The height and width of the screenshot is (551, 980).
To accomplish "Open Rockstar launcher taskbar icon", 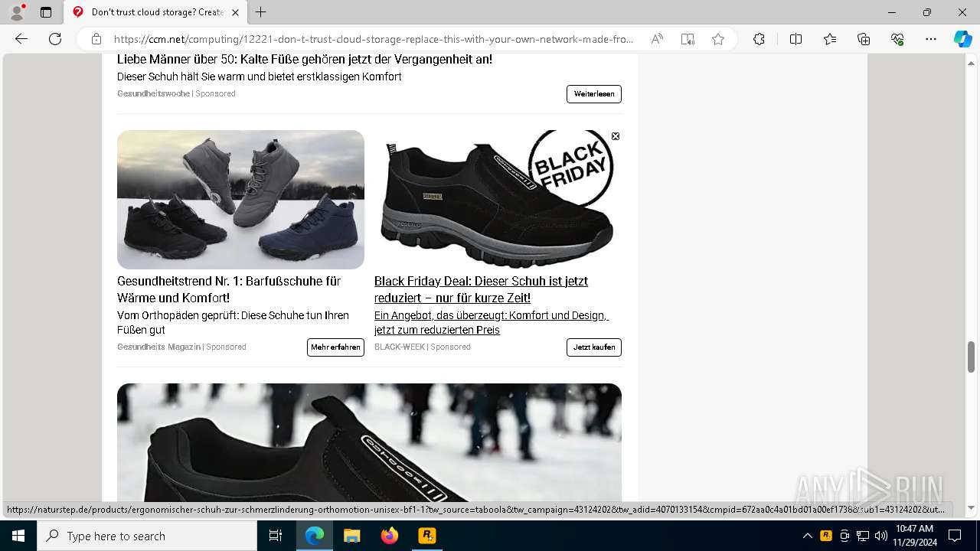I will [x=426, y=536].
